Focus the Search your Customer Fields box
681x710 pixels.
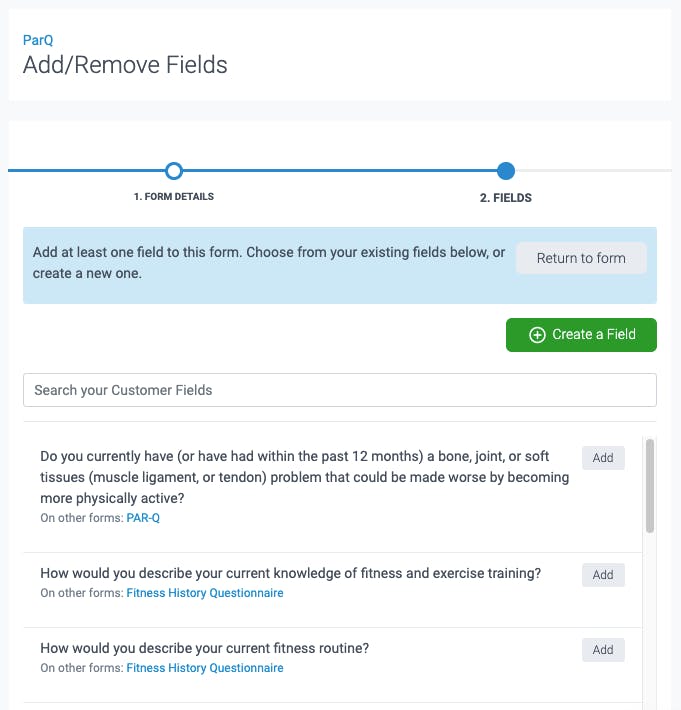point(340,390)
